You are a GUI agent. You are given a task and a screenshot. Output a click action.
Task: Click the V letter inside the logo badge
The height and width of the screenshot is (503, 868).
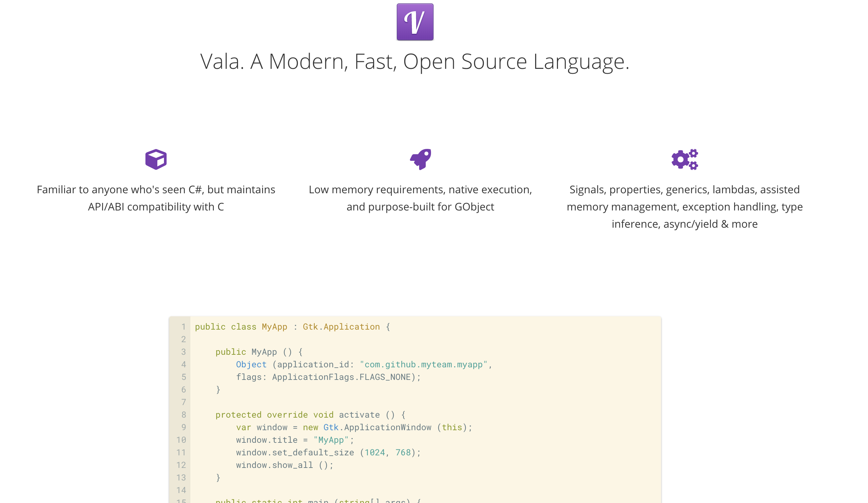[x=415, y=23]
